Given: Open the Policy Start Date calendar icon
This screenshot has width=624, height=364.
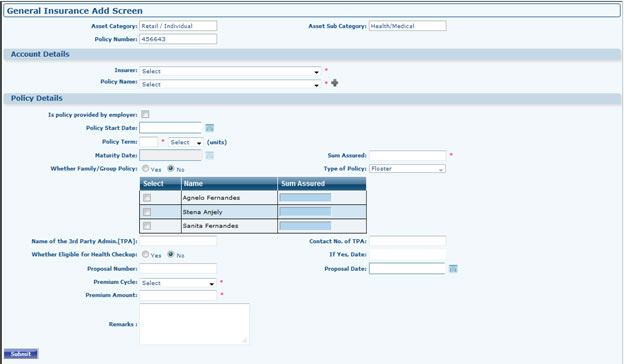Looking at the screenshot, I should click(x=209, y=128).
